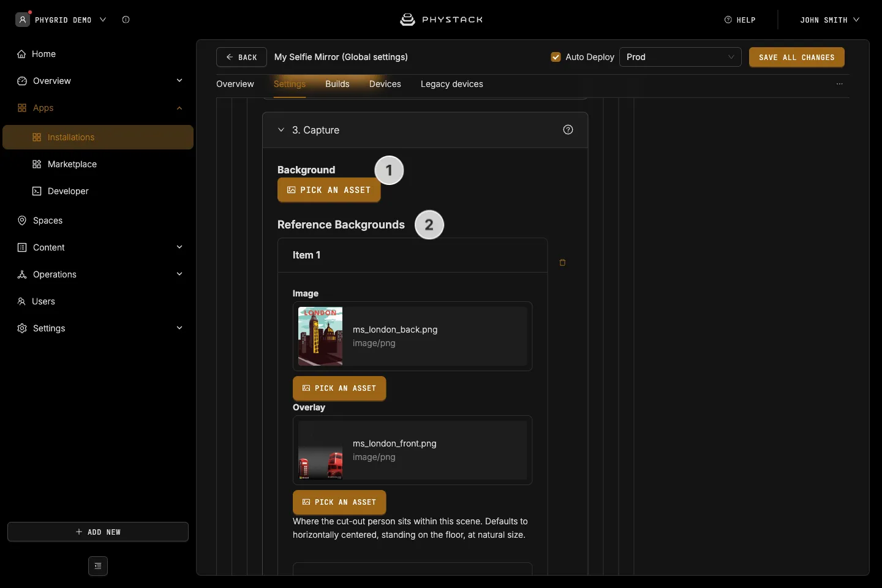Select the Settings tab
Viewport: 882px width, 588px height.
click(290, 84)
